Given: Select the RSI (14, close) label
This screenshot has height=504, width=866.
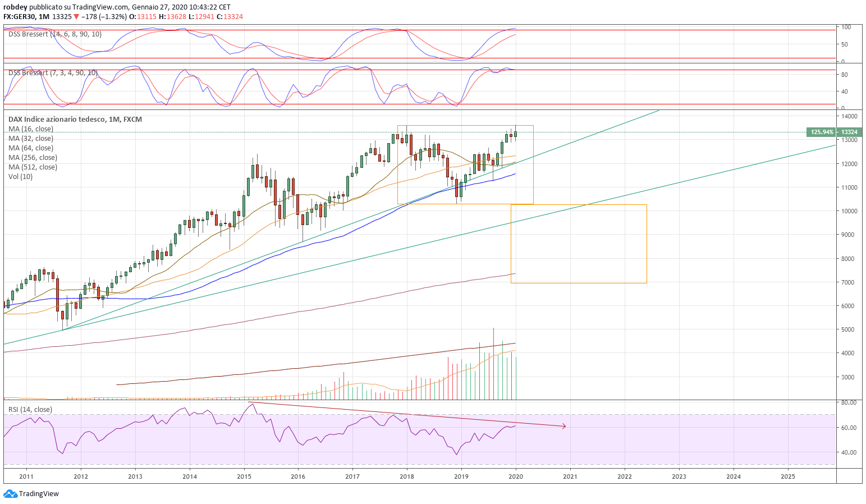Looking at the screenshot, I should (x=30, y=410).
